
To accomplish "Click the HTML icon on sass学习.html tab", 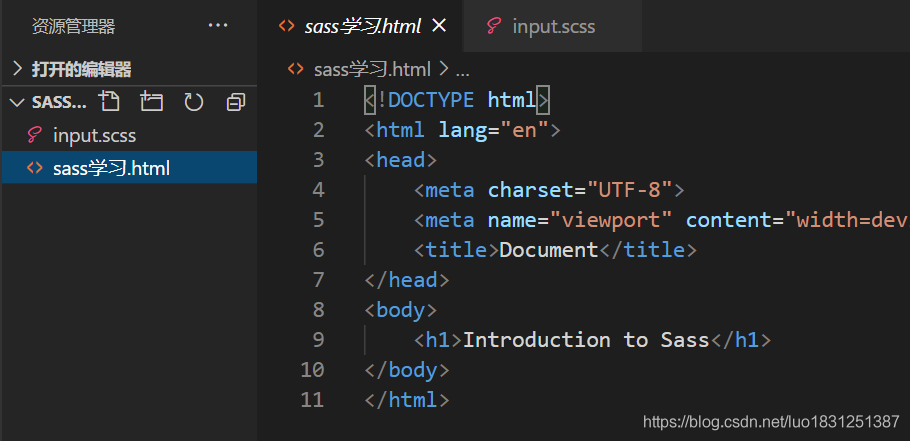I will [286, 26].
